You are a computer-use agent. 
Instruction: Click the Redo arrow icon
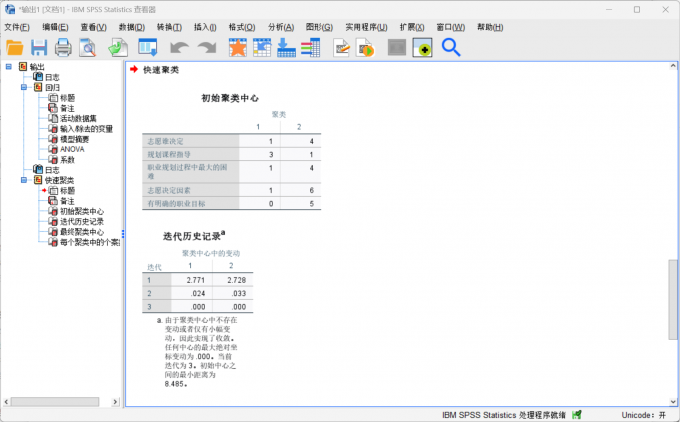click(x=206, y=47)
